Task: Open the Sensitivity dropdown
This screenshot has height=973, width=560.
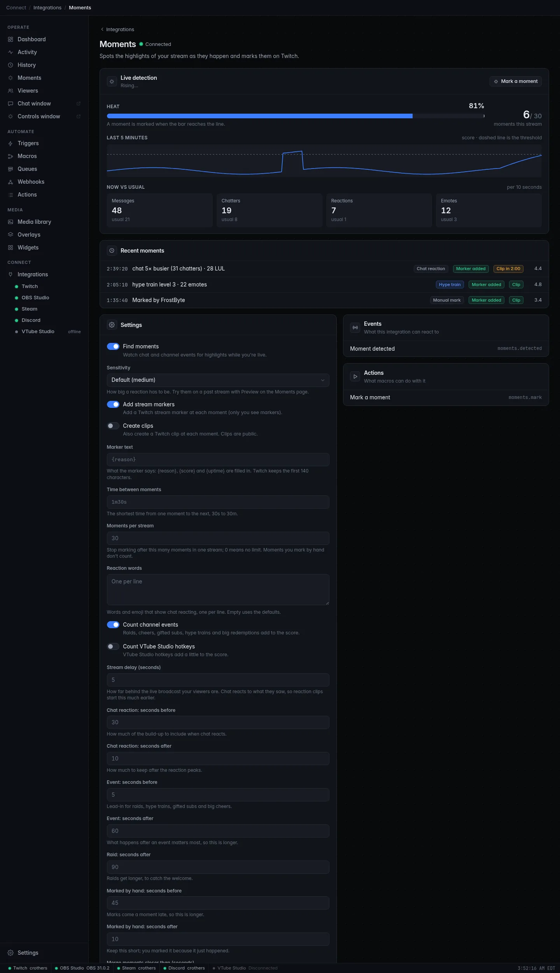Action: 218,380
